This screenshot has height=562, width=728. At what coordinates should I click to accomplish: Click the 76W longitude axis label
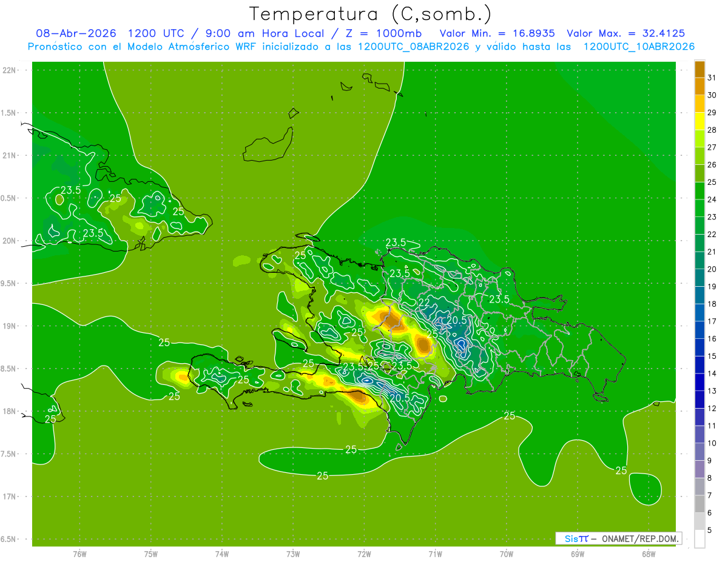point(79,554)
